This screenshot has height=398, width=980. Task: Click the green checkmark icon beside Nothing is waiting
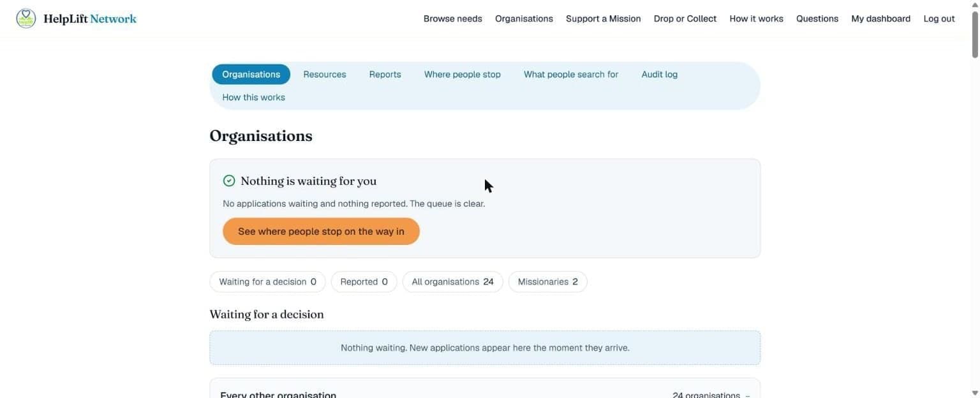point(229,181)
